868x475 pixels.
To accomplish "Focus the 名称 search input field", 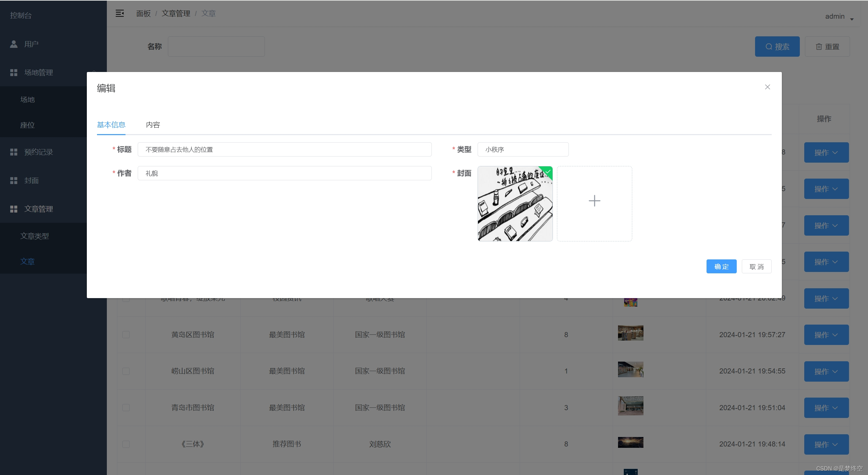I will pos(216,47).
